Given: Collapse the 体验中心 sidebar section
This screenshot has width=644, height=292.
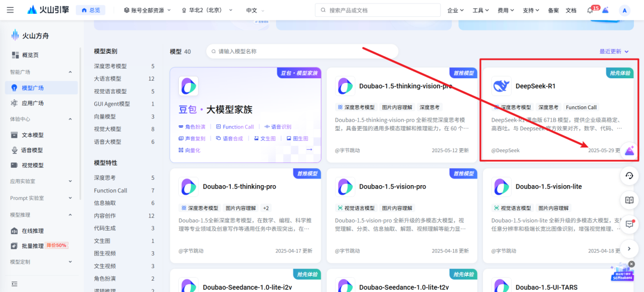Looking at the screenshot, I should click(x=70, y=119).
